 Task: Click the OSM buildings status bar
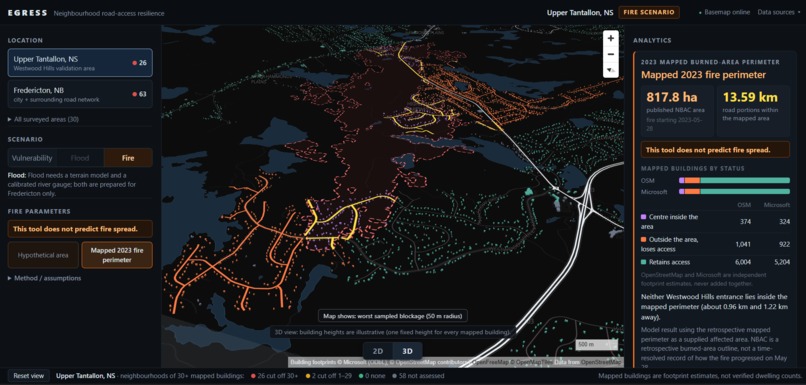click(734, 180)
